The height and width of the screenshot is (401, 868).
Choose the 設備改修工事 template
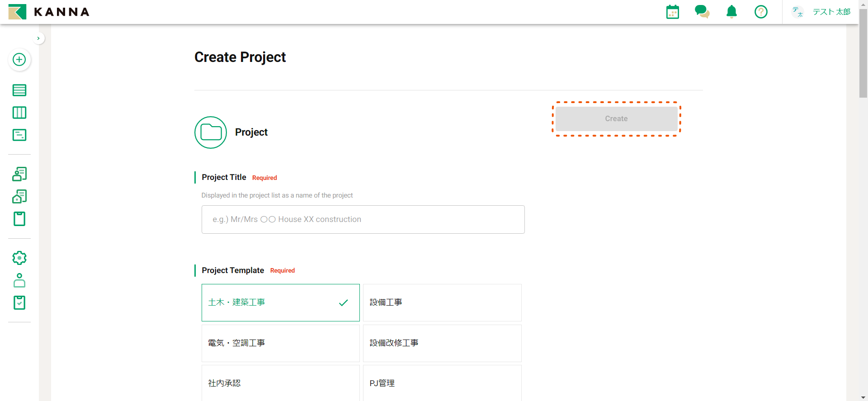[442, 343]
